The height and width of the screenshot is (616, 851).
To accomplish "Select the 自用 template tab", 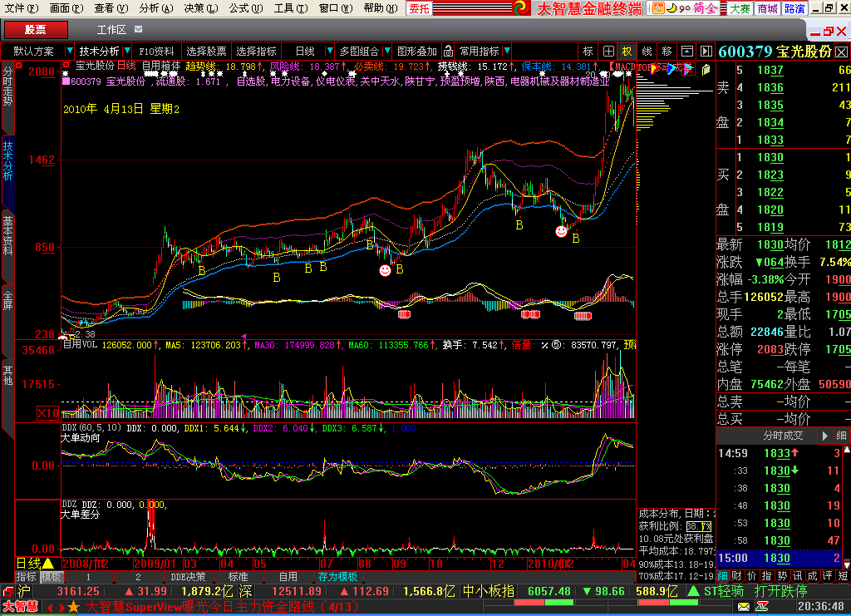I will click(x=288, y=576).
